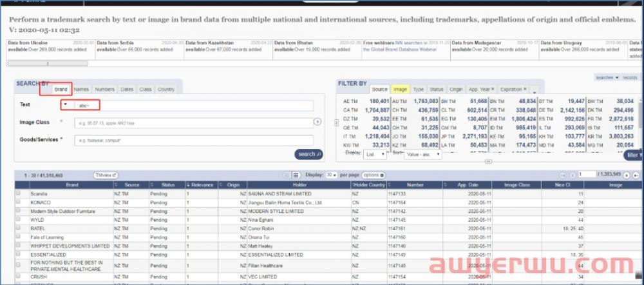Tick checkbox for ESSENTIALIZED row

tap(18, 254)
